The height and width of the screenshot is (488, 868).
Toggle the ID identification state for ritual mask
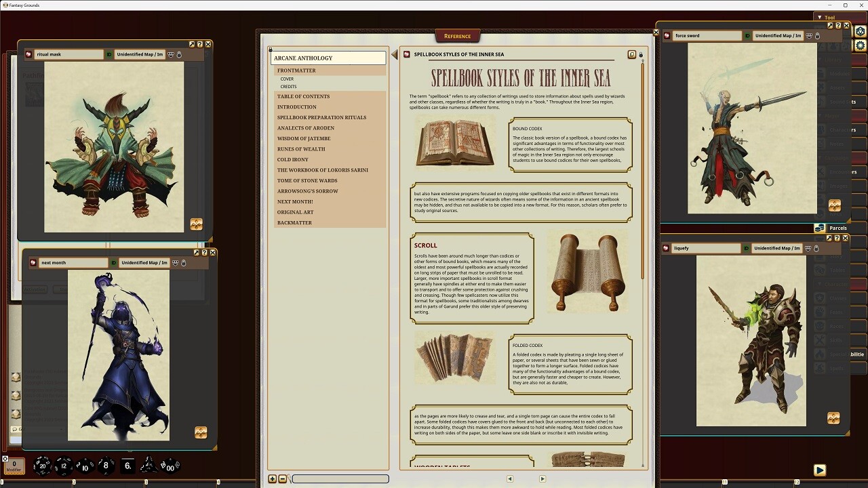point(109,54)
